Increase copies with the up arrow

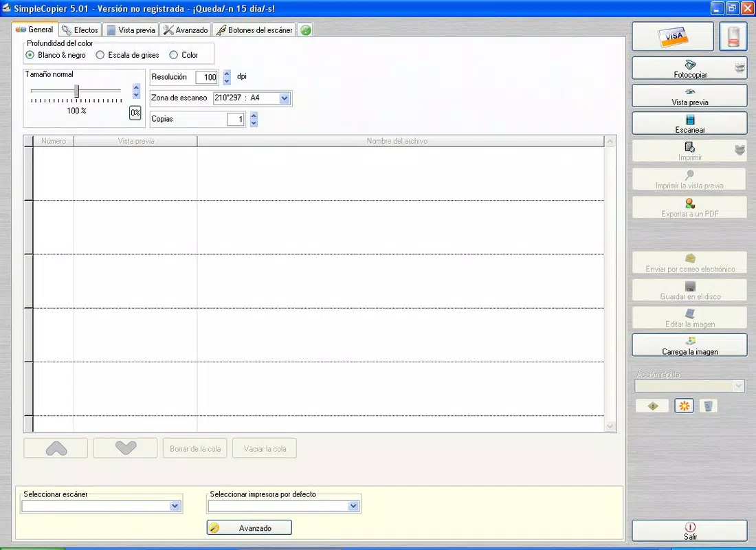[x=254, y=115]
